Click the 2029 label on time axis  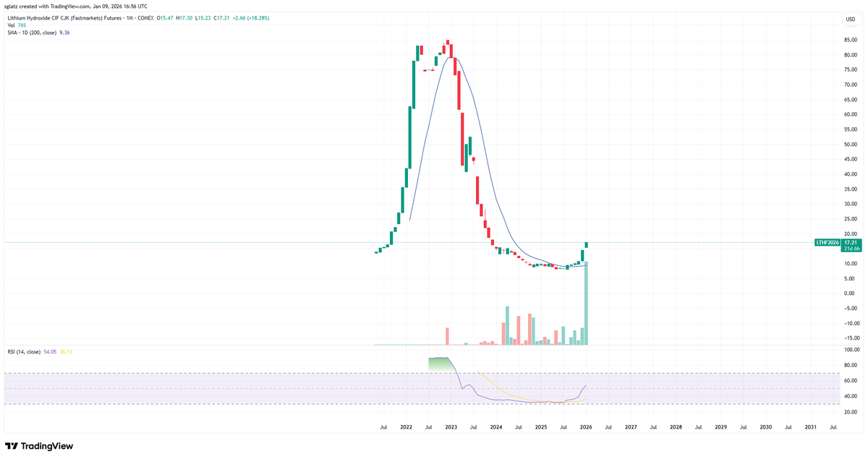720,427
